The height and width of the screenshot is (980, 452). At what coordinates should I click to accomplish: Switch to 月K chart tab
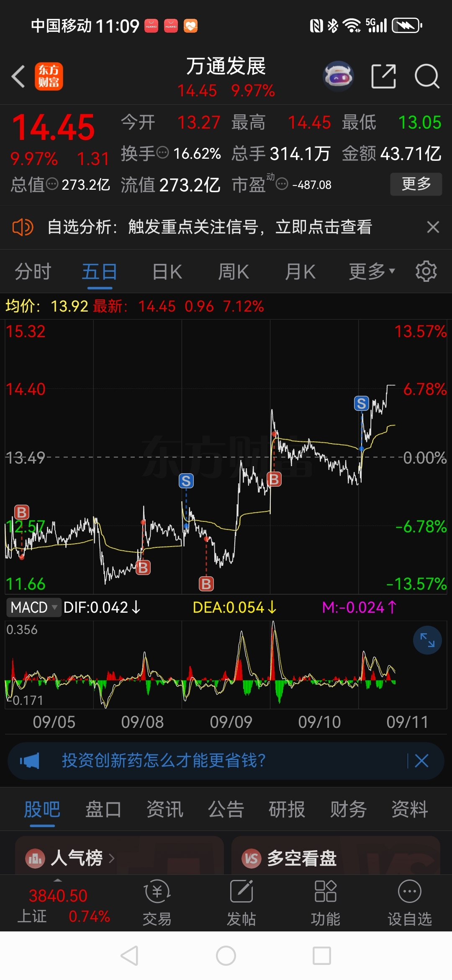click(300, 271)
